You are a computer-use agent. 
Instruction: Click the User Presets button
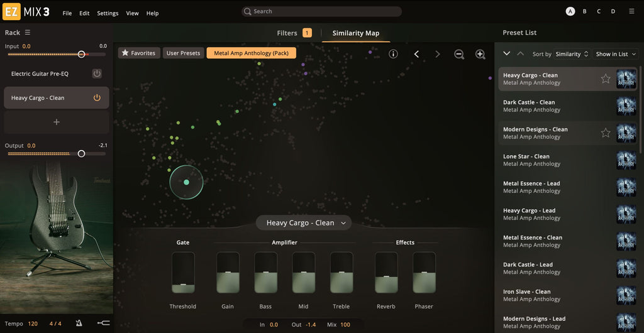(x=183, y=53)
